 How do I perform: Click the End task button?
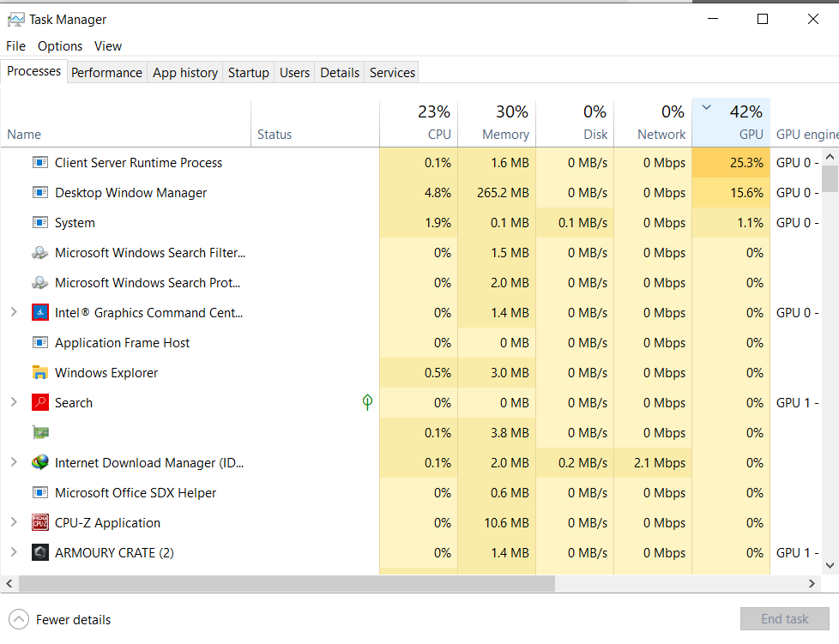(x=784, y=619)
